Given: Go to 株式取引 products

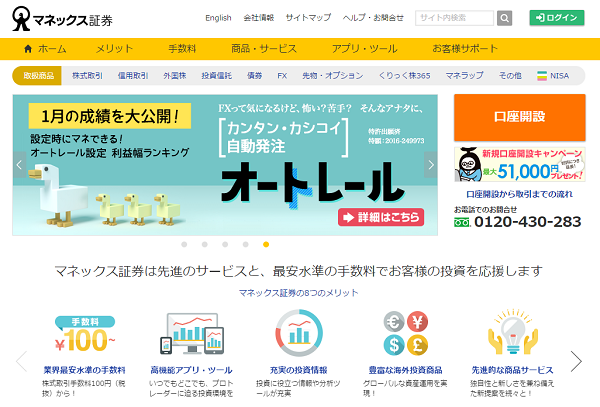Looking at the screenshot, I should 87,76.
